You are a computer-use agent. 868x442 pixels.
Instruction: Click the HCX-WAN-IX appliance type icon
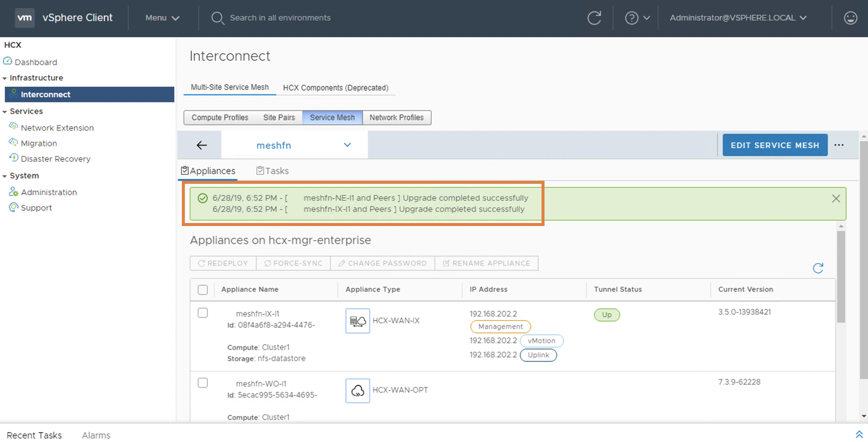(358, 321)
